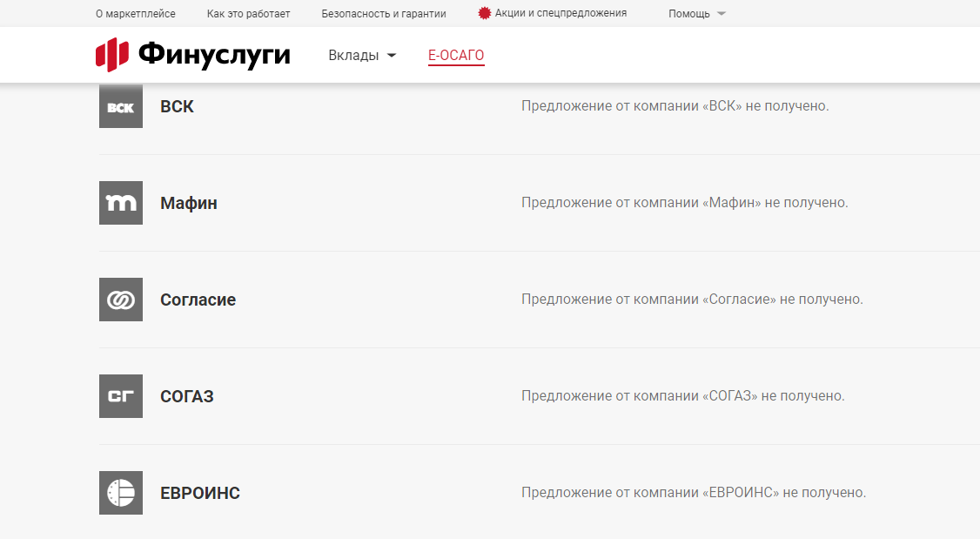Open the Вклады menu item
The image size is (980, 539).
pos(353,56)
